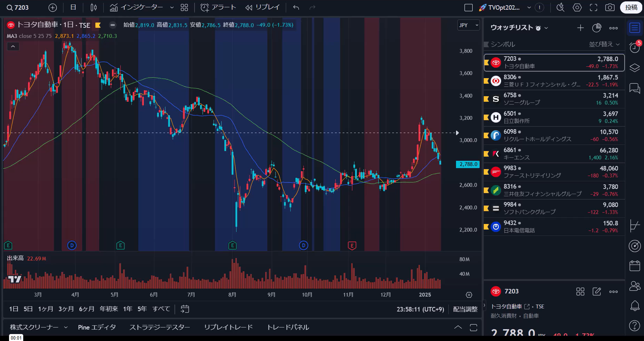
Task: Toggle flag on 9432 日本電信電話 row
Action: [x=486, y=227]
